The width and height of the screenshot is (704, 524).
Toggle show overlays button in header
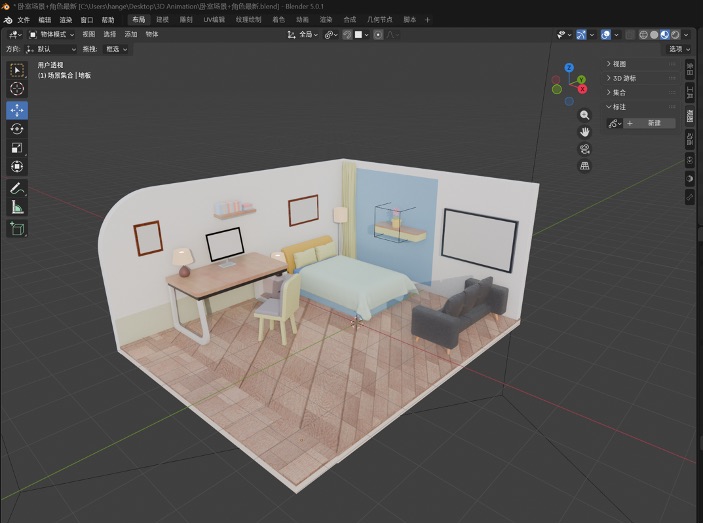(x=606, y=35)
